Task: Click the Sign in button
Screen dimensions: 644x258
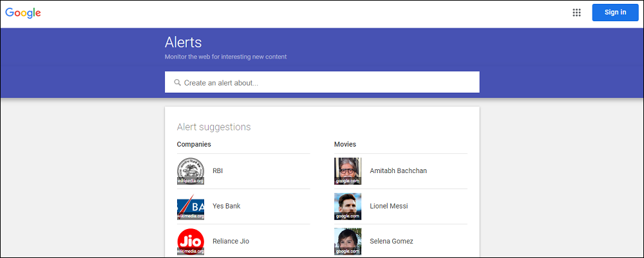Action: 615,12
